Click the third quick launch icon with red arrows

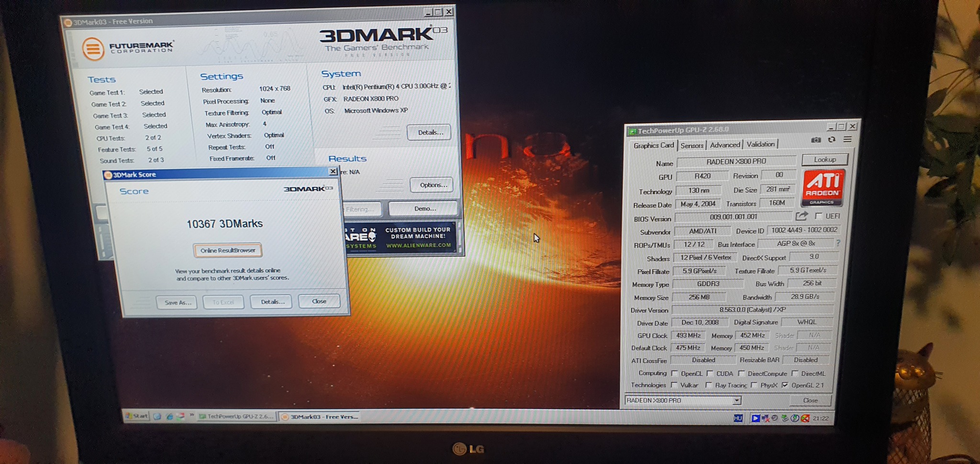180,416
